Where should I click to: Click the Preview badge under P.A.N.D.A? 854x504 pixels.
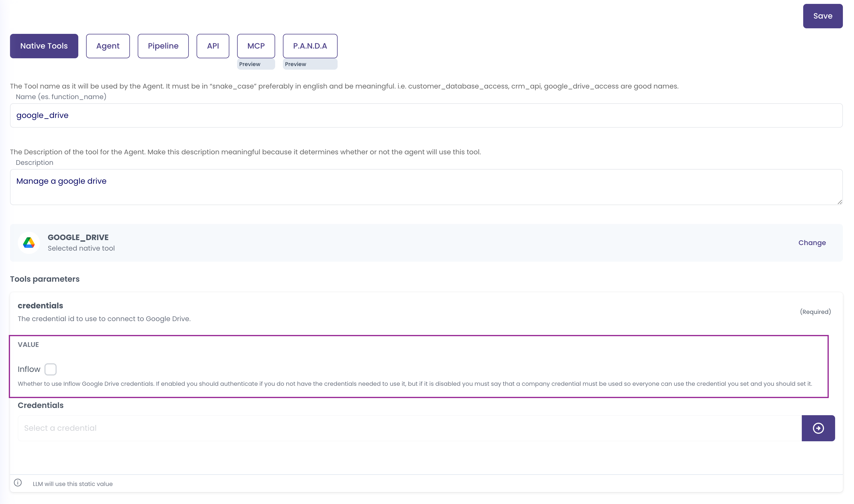click(x=310, y=64)
